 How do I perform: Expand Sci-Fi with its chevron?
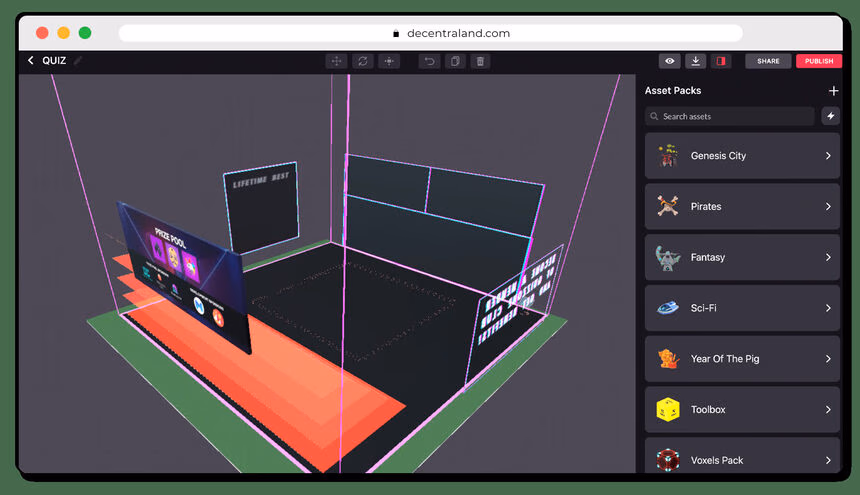point(828,308)
